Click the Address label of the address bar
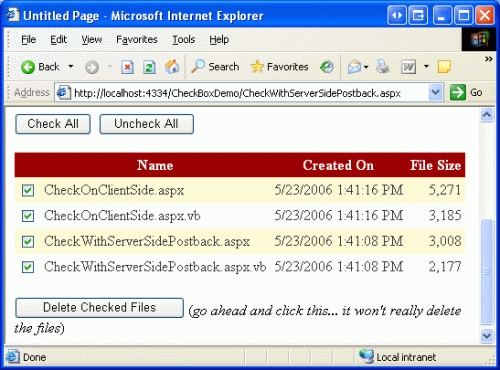 (32, 92)
